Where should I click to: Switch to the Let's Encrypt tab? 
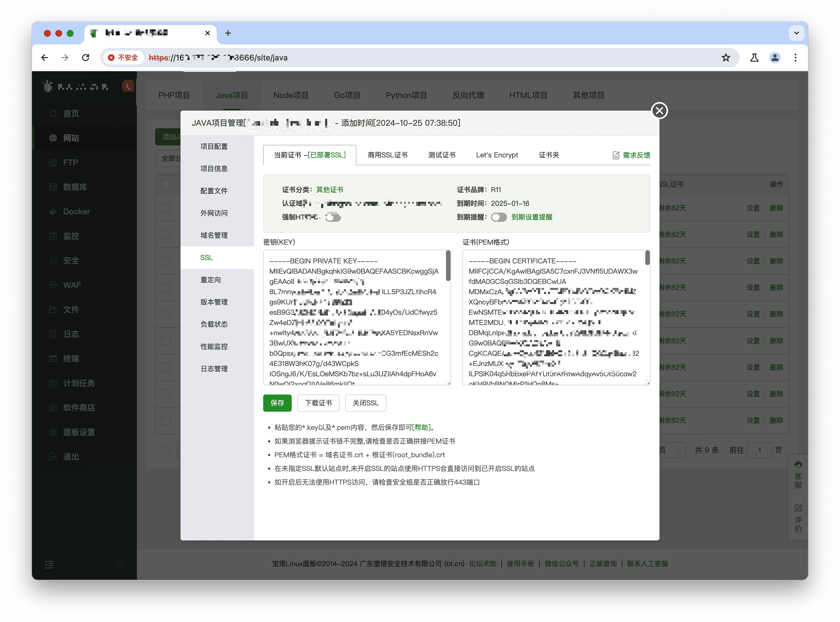[497, 155]
